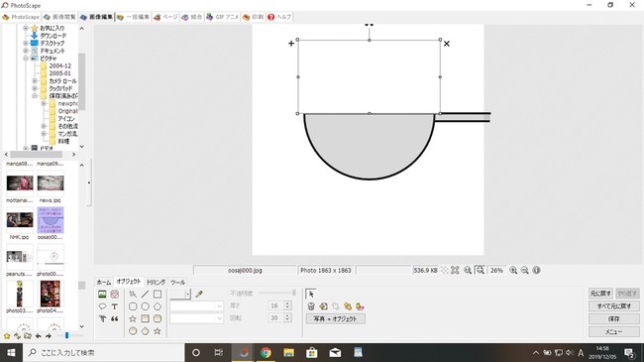Click the 写真 + オブジェクト button
Viewport: 644px width, 362px height.
coord(335,318)
